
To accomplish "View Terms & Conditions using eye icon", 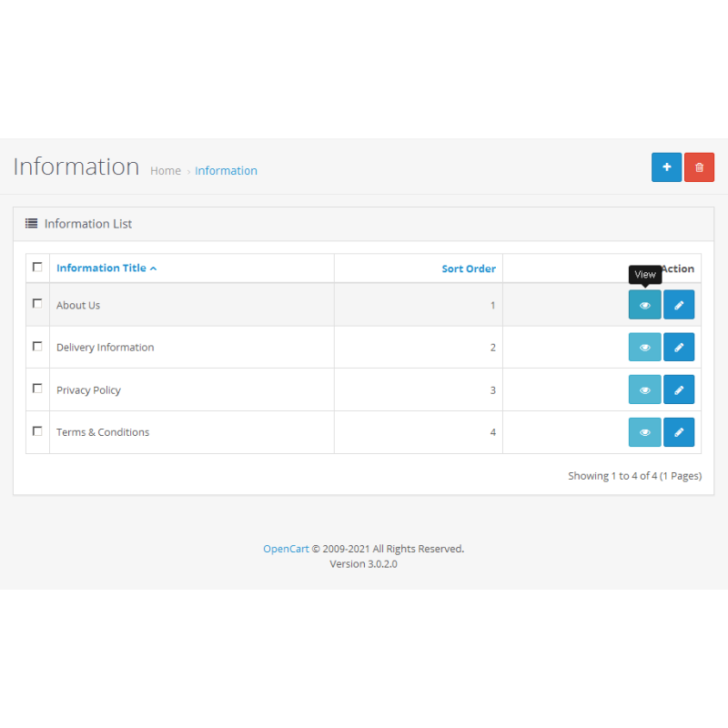I will pos(644,432).
